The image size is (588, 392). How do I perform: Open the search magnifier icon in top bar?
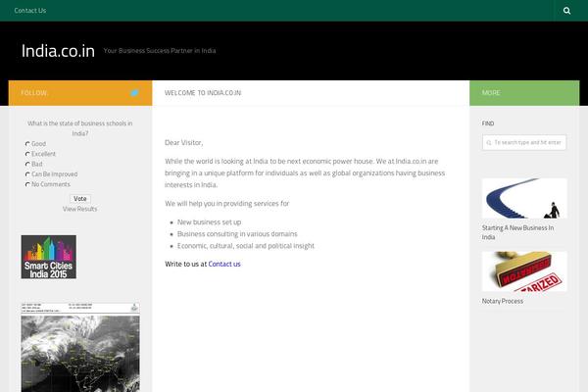tap(567, 11)
